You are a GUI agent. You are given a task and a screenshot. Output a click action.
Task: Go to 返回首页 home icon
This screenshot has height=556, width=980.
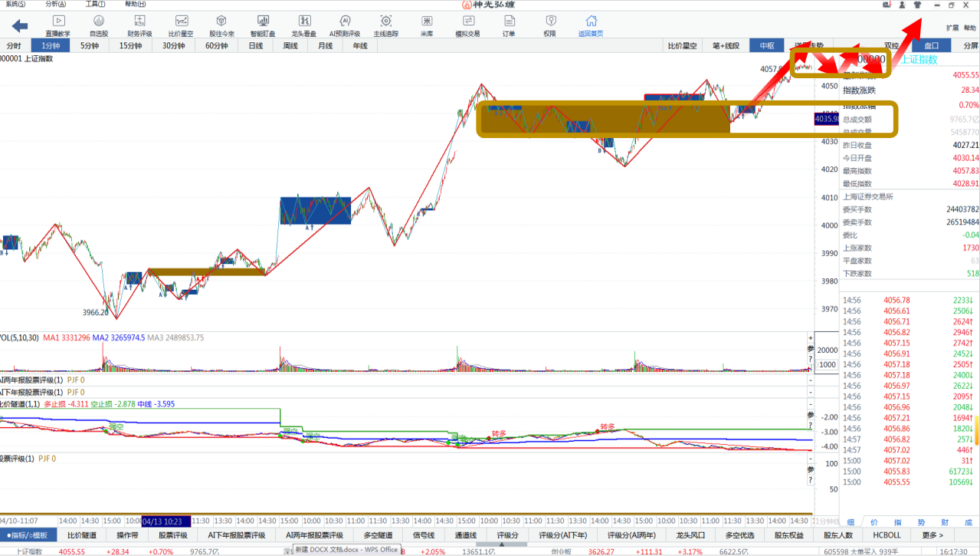(x=591, y=25)
